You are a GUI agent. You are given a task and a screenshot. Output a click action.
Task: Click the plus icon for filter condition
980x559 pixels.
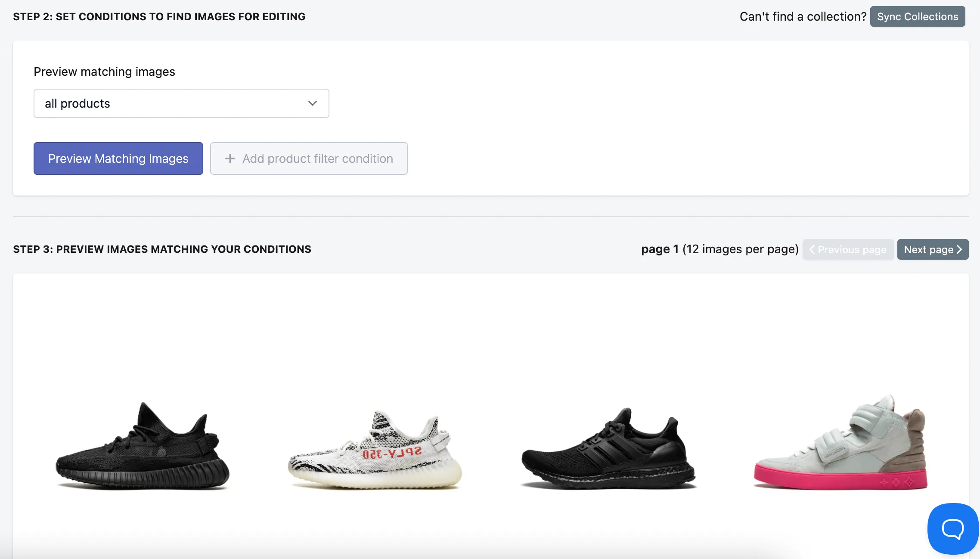tap(230, 158)
